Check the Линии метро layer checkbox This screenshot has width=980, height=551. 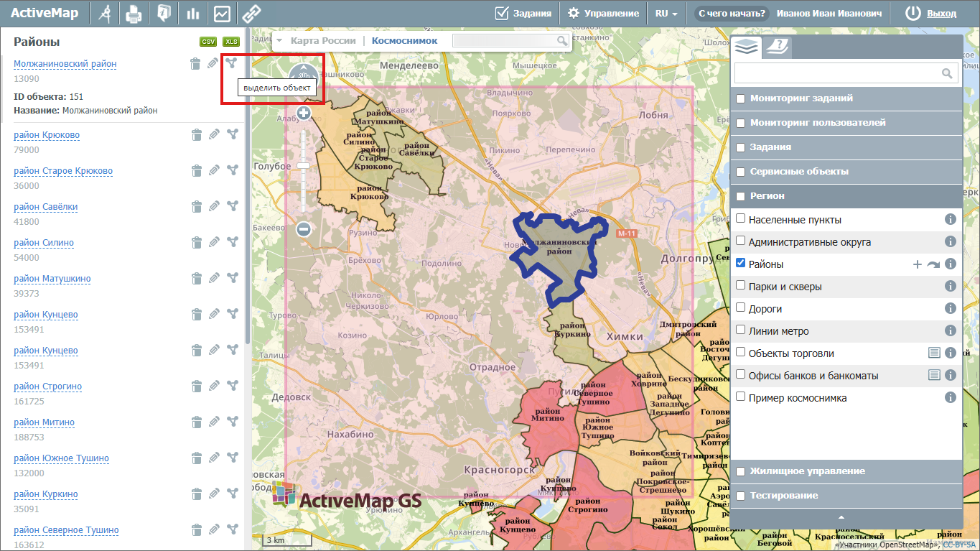coord(740,330)
